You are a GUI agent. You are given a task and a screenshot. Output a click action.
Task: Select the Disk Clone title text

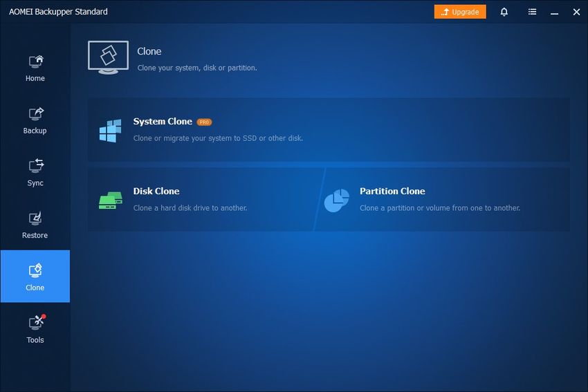click(156, 192)
